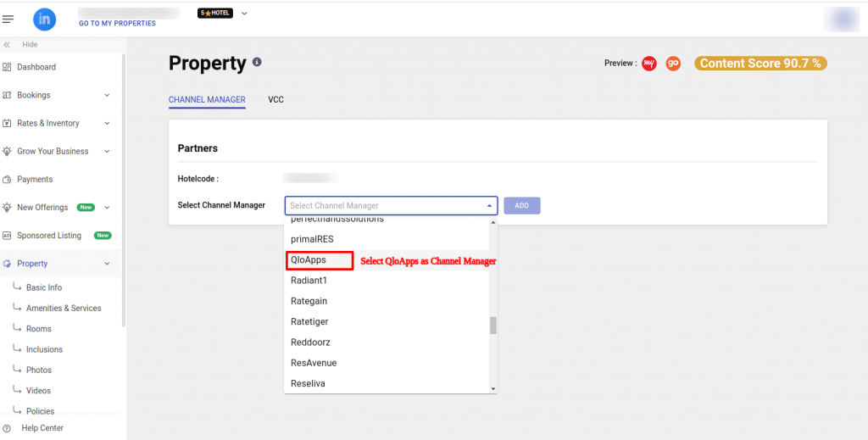Open Basic Info under Property
This screenshot has width=868, height=440.
44,287
